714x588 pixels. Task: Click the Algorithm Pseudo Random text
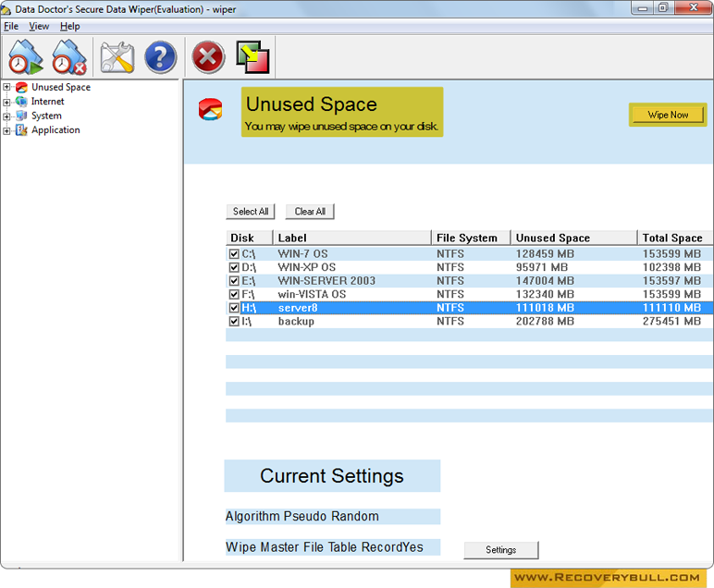click(x=302, y=517)
